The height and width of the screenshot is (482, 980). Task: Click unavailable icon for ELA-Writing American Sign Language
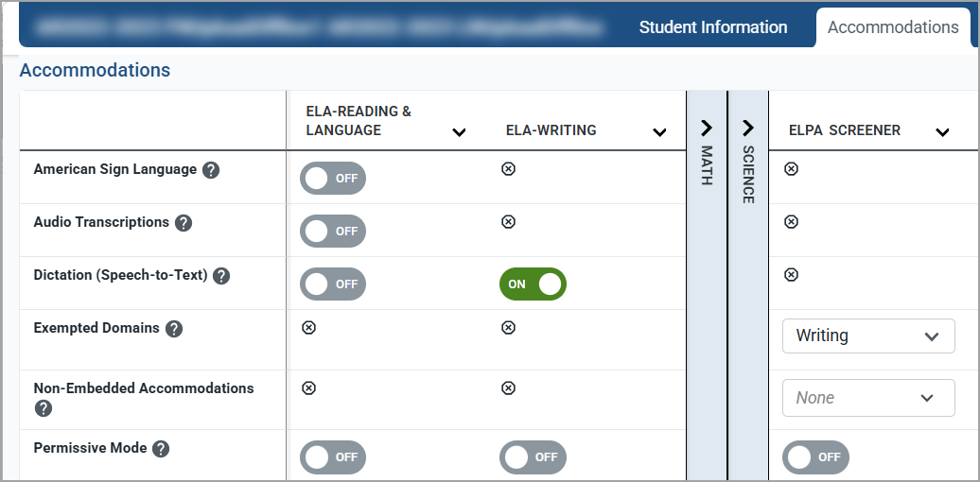click(508, 169)
